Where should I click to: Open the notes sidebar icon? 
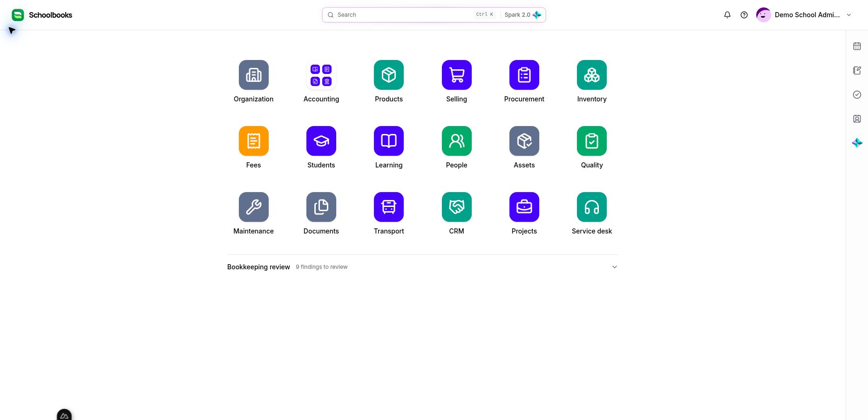click(857, 70)
